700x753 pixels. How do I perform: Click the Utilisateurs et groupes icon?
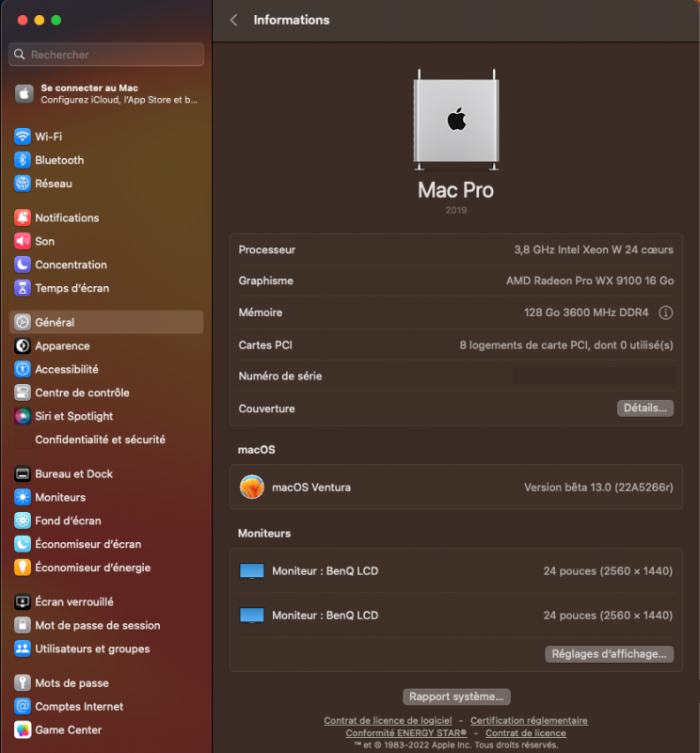tap(23, 649)
